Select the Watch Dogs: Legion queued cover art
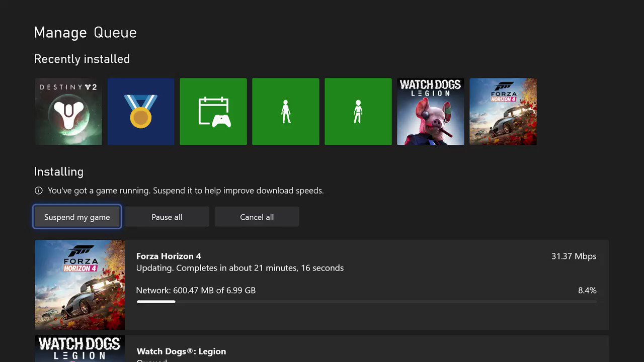 (79, 348)
